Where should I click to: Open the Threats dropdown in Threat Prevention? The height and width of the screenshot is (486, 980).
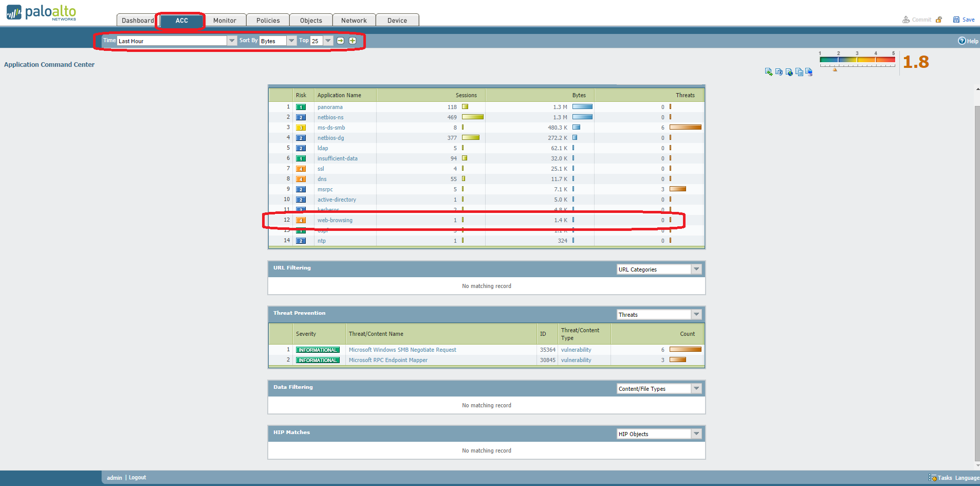click(696, 314)
